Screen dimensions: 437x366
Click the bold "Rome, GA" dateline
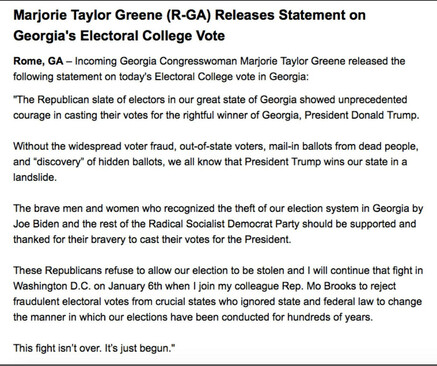click(x=38, y=62)
